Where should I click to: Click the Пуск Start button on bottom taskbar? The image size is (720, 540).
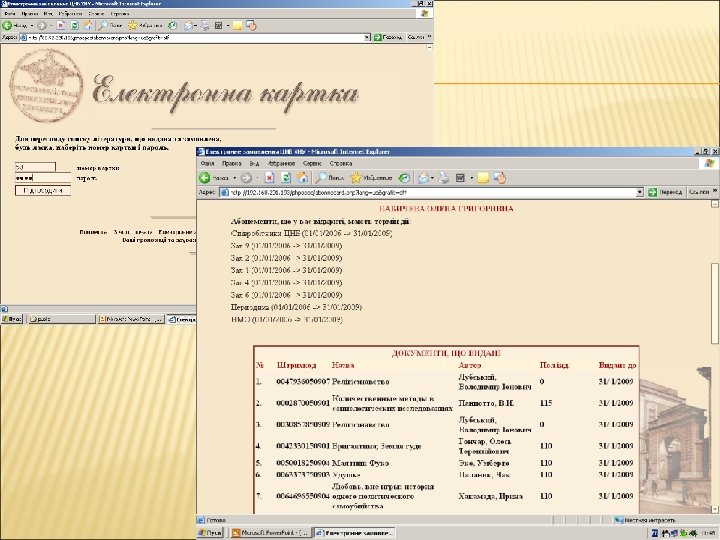tap(210, 533)
